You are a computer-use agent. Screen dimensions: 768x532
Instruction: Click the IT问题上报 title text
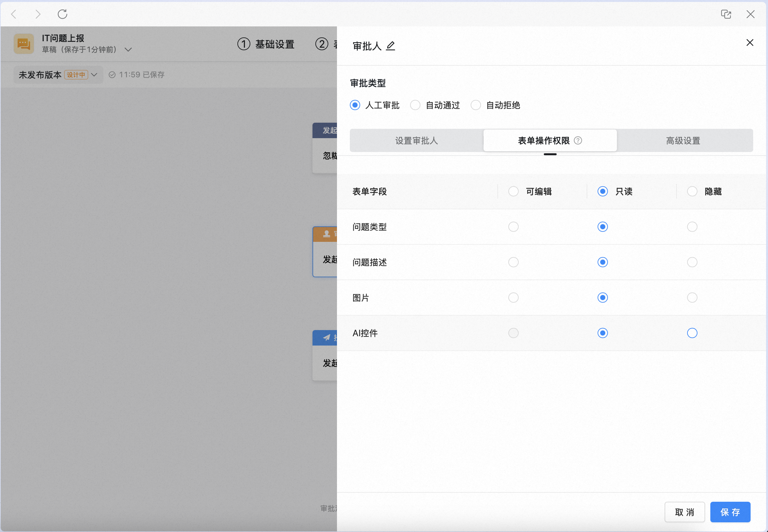63,38
